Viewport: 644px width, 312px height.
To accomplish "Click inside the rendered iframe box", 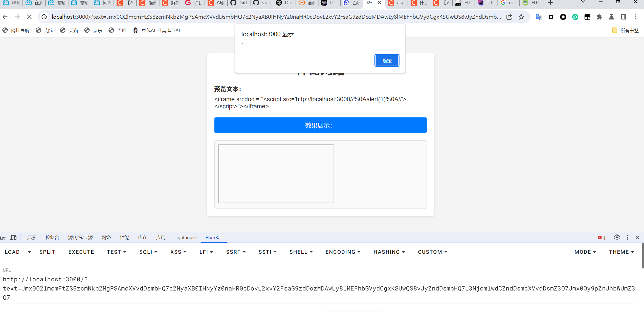I will (276, 174).
